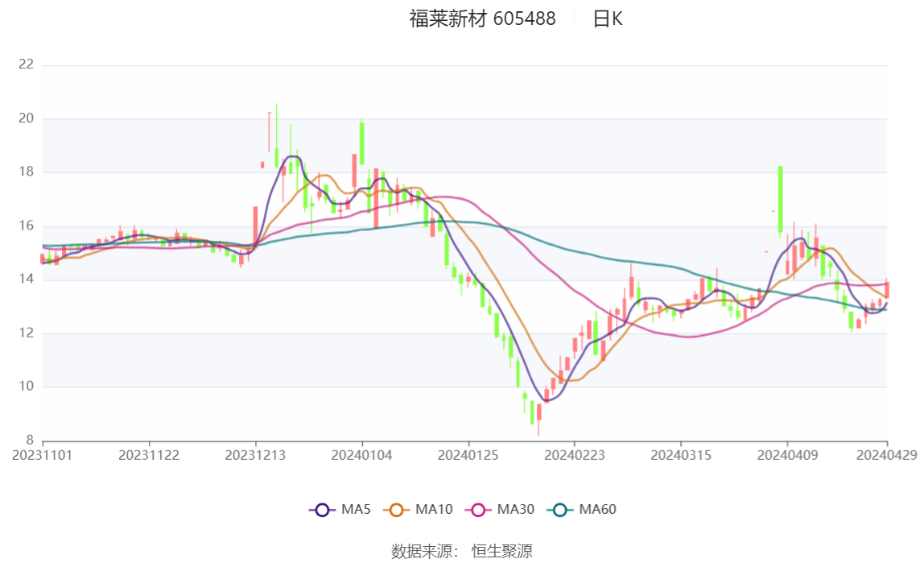Hide the MA60 line via its label
This screenshot has height=563, width=924.
coord(597,509)
